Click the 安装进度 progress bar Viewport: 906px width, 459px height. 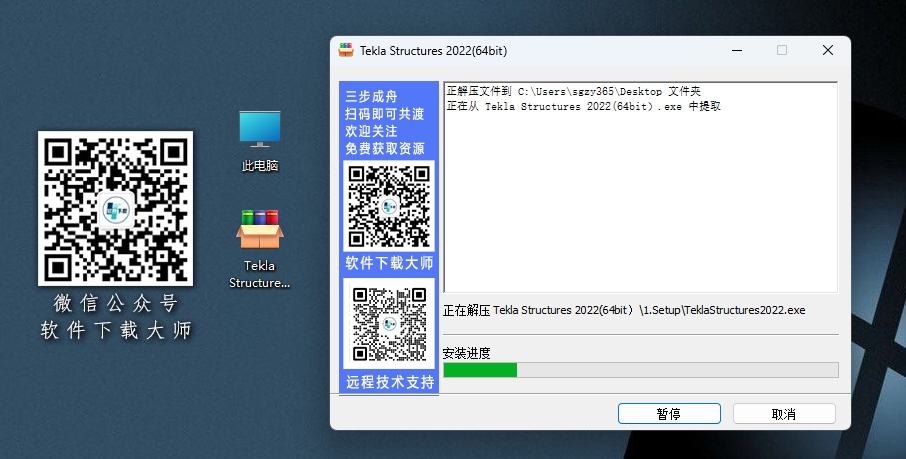(641, 370)
